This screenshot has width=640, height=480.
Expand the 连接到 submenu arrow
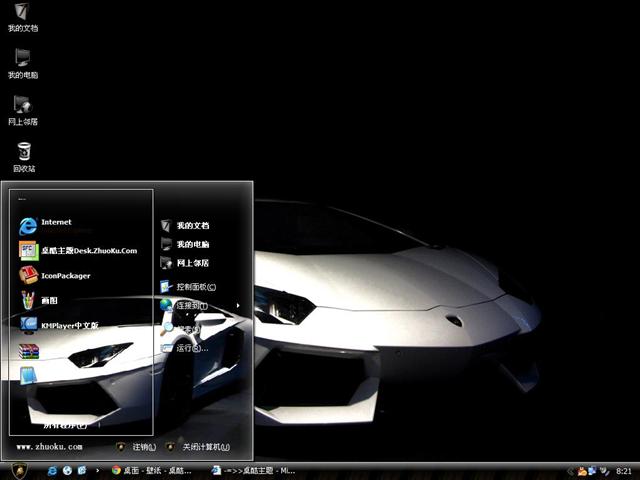pyautogui.click(x=237, y=305)
